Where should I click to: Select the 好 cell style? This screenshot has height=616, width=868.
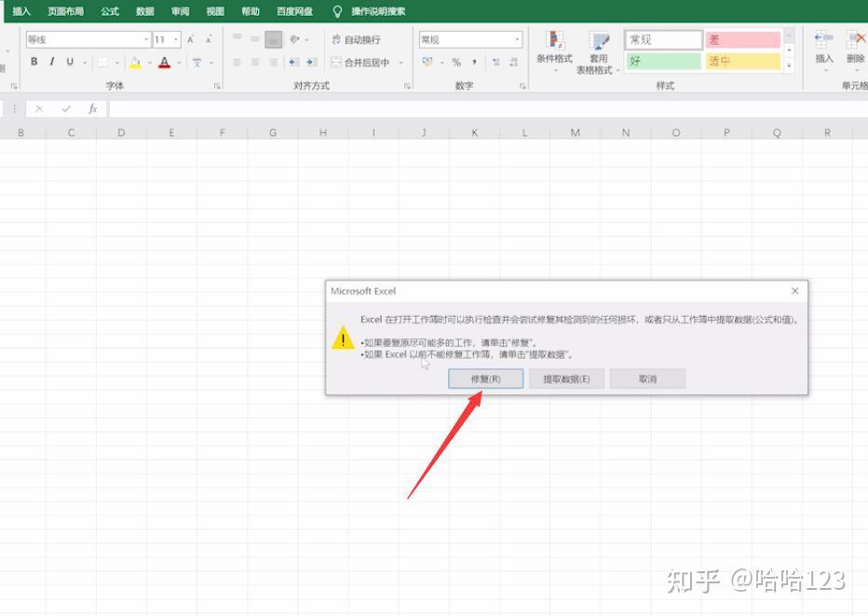tap(664, 61)
